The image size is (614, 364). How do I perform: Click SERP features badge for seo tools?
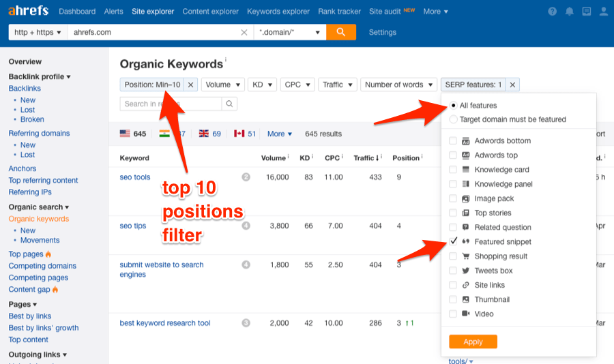click(246, 177)
